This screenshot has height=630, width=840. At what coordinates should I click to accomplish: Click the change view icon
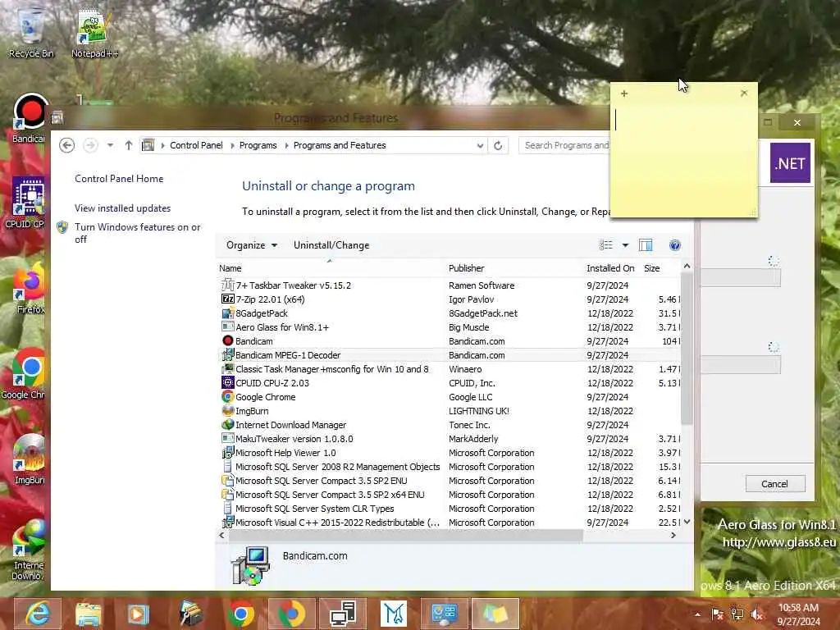[606, 245]
